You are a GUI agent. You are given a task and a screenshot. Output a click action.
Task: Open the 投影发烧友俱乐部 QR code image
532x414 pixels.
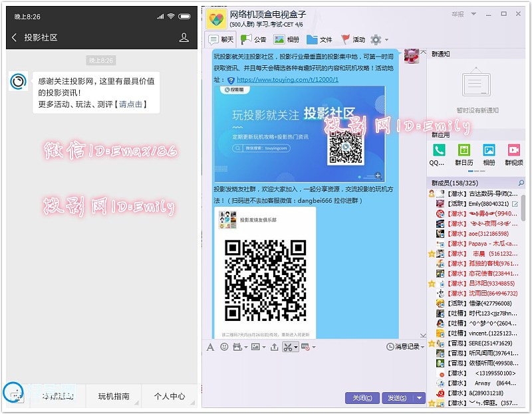pyautogui.click(x=265, y=272)
